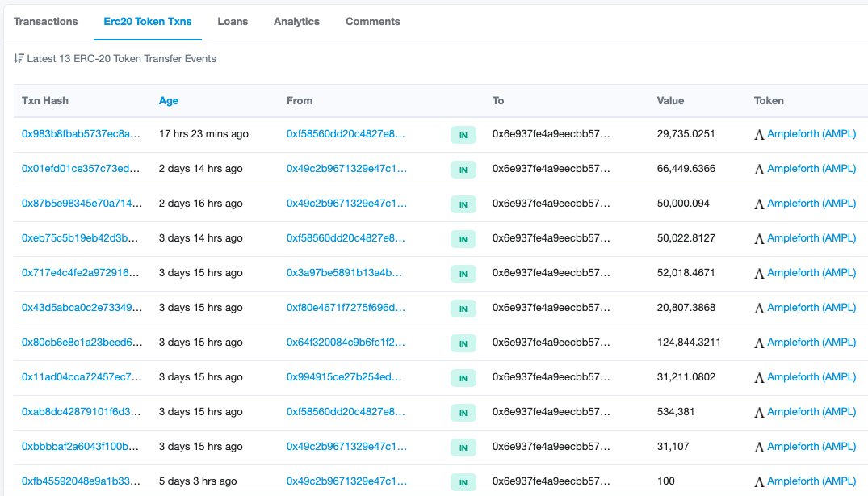Click the IN badge in 124,844.3211 row
Image resolution: width=868 pixels, height=496 pixels.
click(x=463, y=344)
